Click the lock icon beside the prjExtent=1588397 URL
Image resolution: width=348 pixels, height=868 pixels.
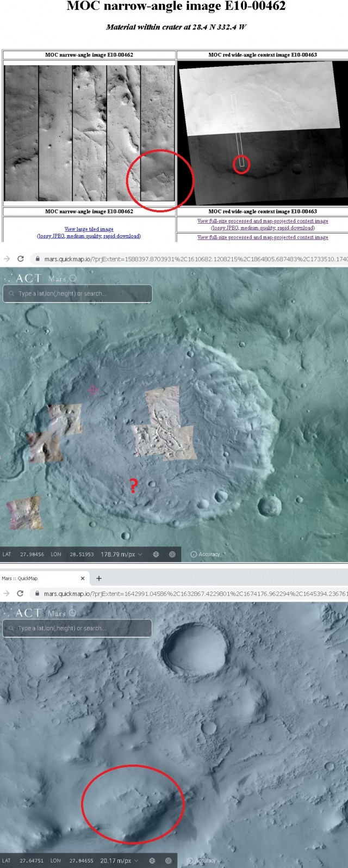(x=38, y=260)
